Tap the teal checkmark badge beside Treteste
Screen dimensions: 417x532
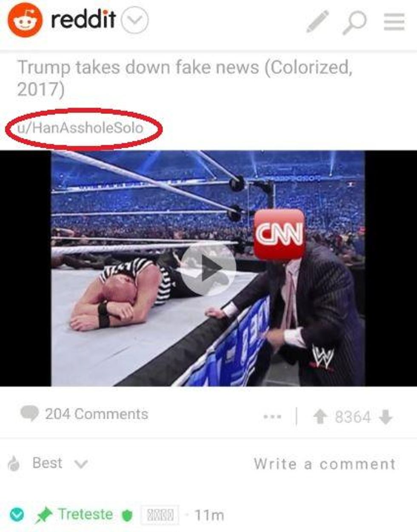[17, 515]
